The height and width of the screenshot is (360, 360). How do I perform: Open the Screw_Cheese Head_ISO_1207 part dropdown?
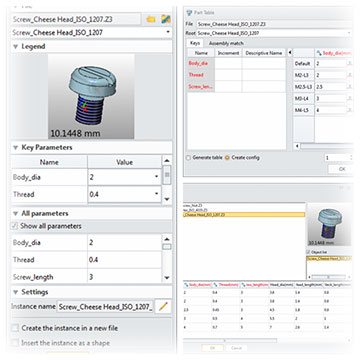(168, 33)
